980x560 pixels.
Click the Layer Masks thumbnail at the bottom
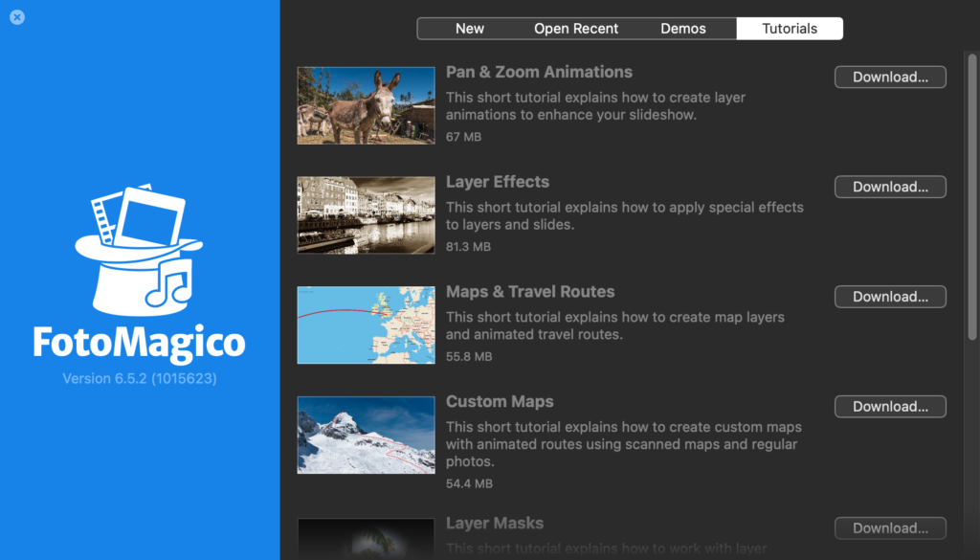point(366,539)
